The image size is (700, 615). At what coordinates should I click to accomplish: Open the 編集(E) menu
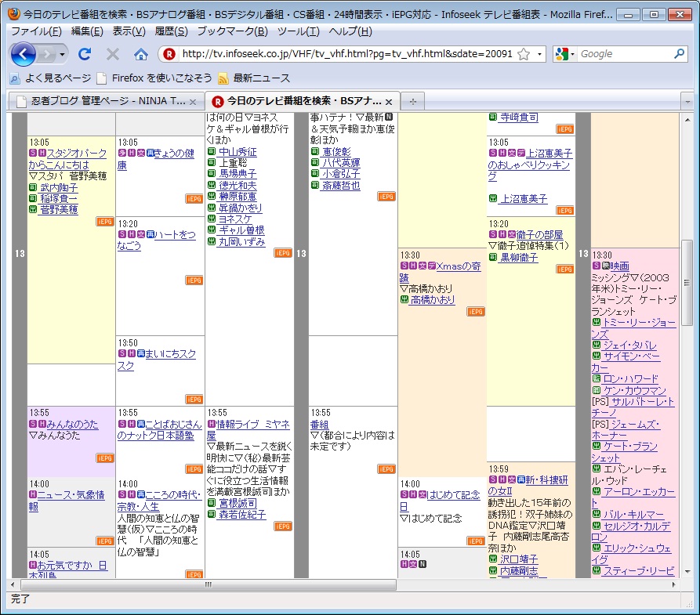pyautogui.click(x=87, y=31)
